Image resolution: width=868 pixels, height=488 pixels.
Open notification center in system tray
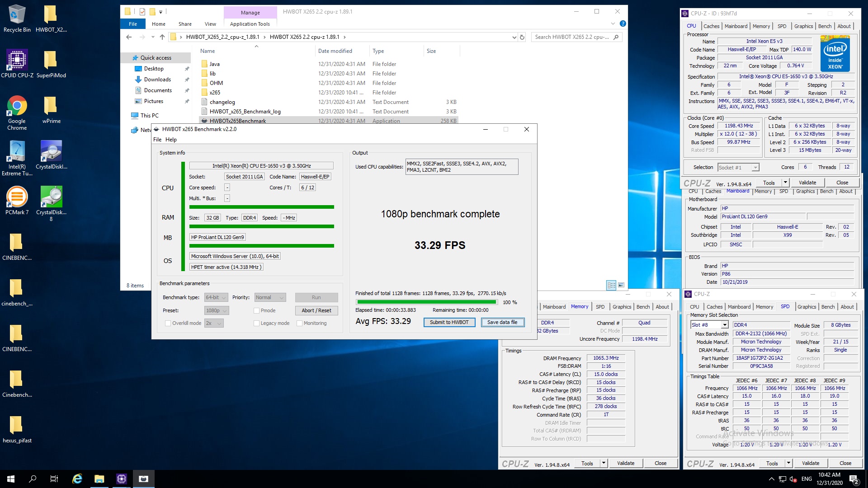[854, 479]
